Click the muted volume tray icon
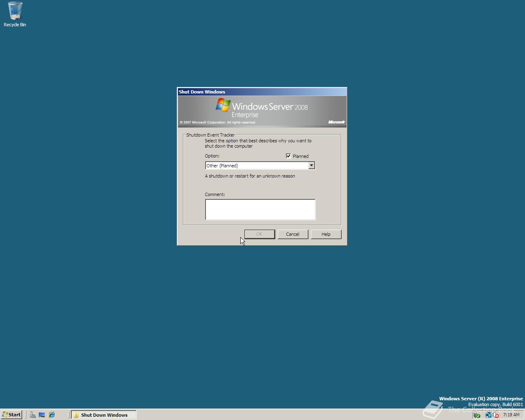This screenshot has height=420, width=525. [495, 415]
